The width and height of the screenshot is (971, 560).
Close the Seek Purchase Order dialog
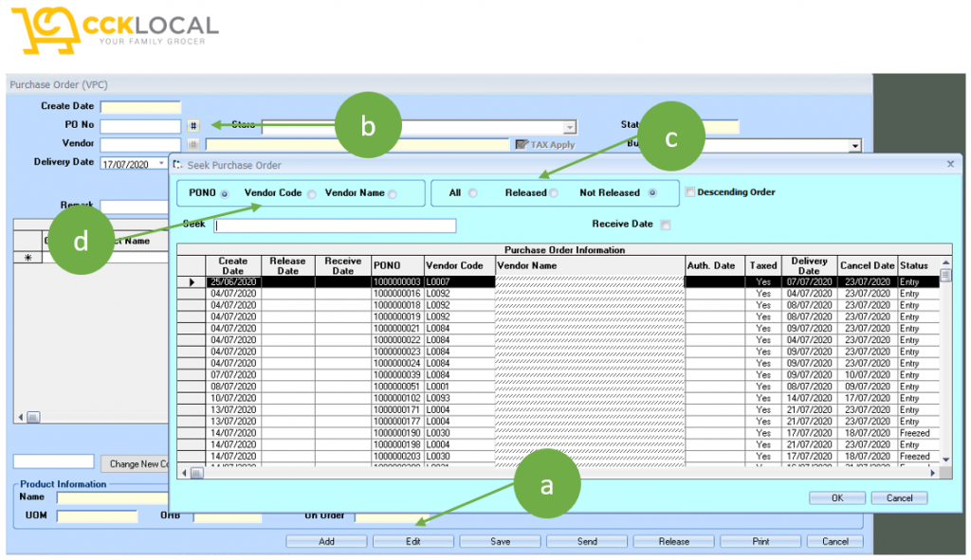[950, 164]
